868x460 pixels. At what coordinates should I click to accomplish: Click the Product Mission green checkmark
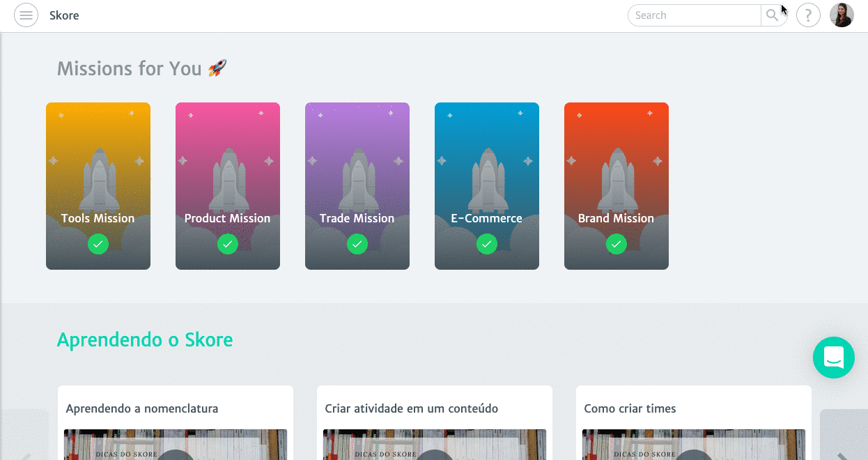pyautogui.click(x=228, y=244)
